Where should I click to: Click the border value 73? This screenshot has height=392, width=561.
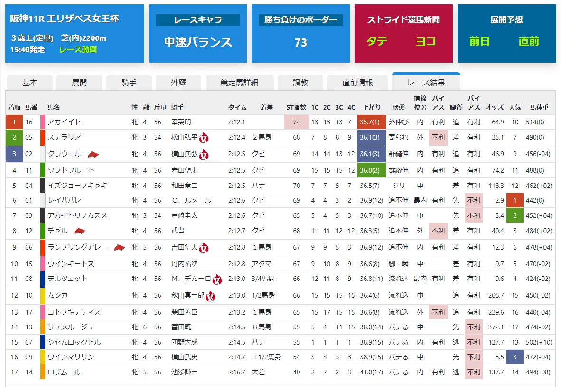pyautogui.click(x=300, y=43)
